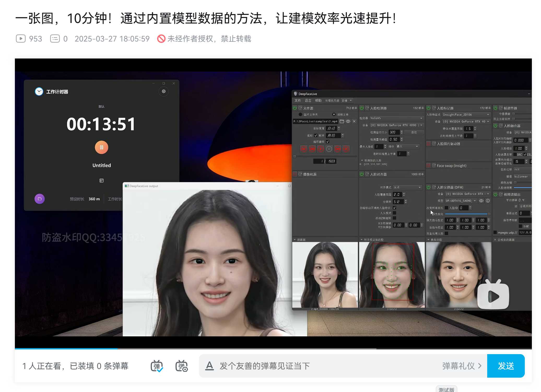This screenshot has width=541, height=392.
Task: Click the eye icon beside file path
Action: coord(348,121)
